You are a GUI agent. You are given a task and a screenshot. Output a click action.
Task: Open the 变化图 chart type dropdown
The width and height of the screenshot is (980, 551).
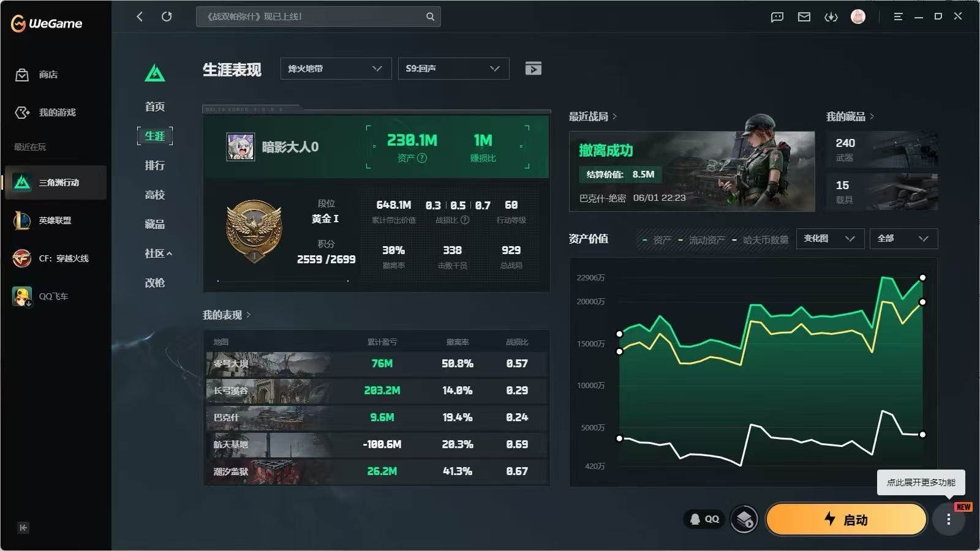click(x=830, y=239)
